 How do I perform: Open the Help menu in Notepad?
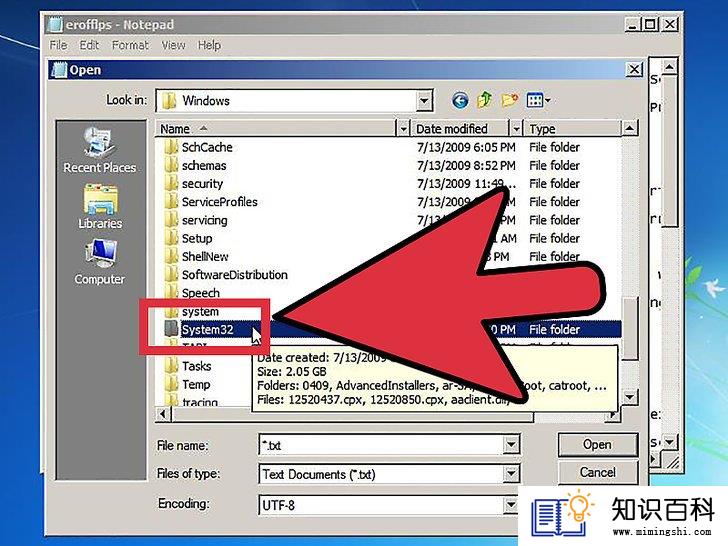pyautogui.click(x=209, y=45)
